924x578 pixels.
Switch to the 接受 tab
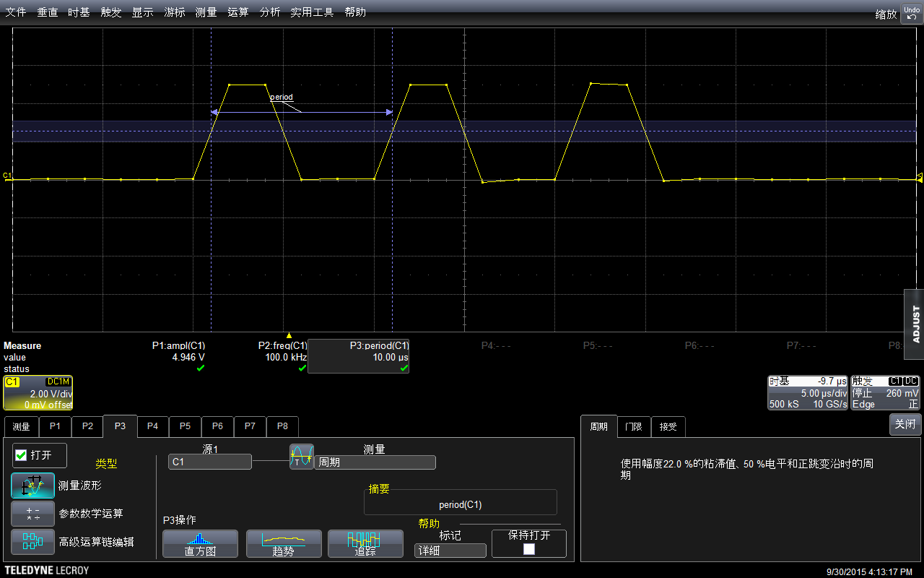[668, 426]
